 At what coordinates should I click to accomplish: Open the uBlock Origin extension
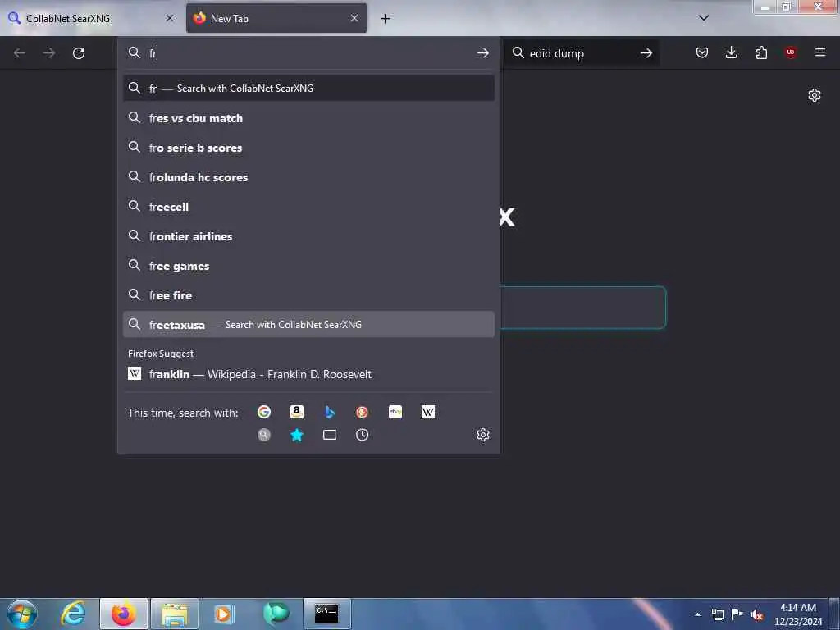(790, 52)
